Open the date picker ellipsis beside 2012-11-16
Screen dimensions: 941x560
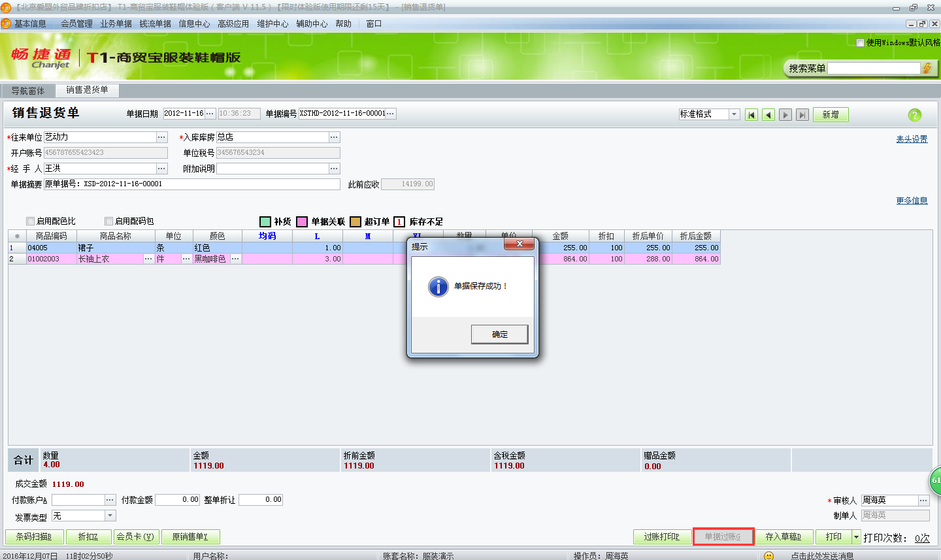[210, 114]
